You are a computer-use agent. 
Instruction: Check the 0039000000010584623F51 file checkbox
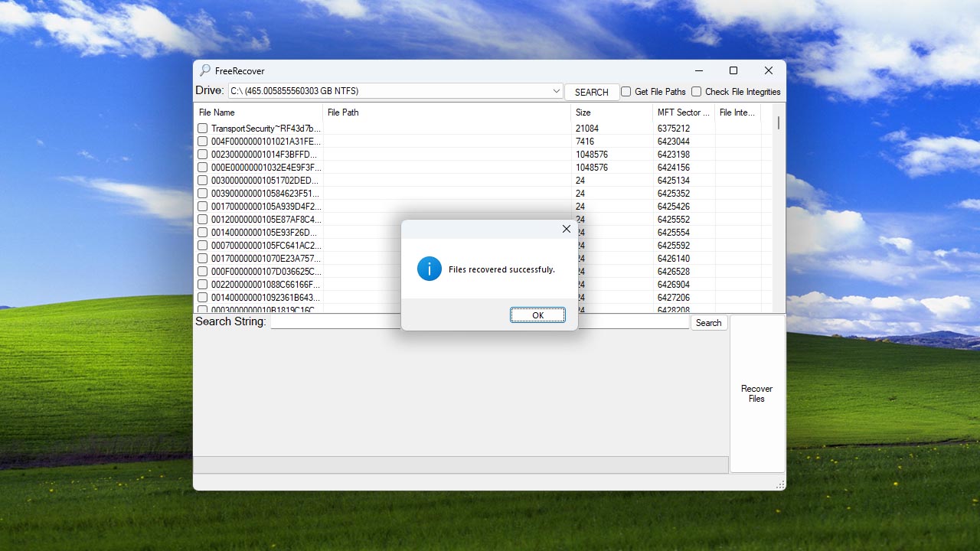[x=203, y=194]
